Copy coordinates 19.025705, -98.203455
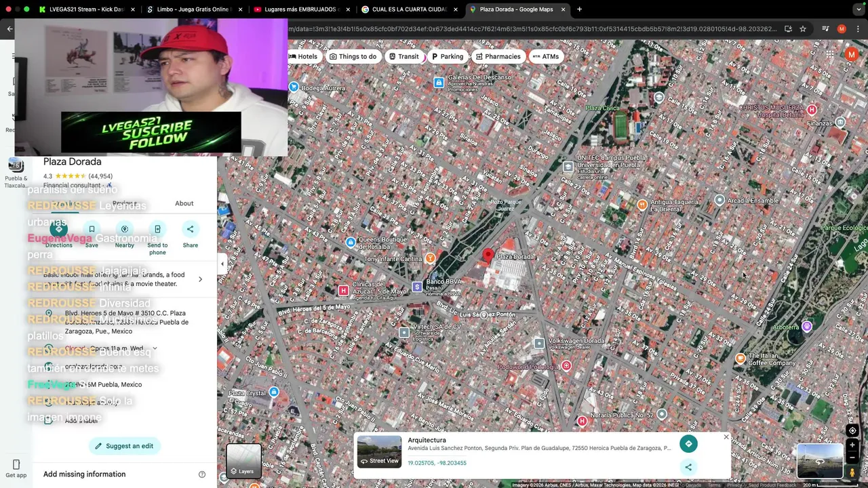Screen dimensions: 868x488 437,463
